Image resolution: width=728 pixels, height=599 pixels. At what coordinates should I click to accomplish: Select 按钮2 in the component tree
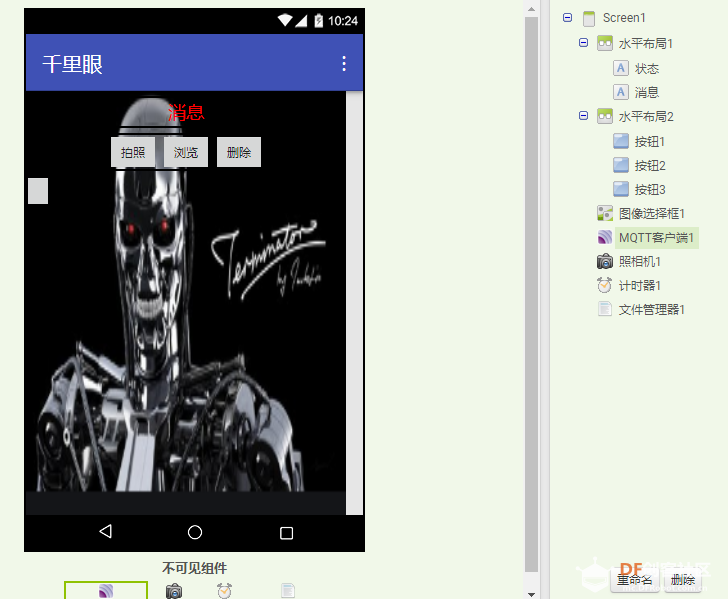click(x=650, y=165)
